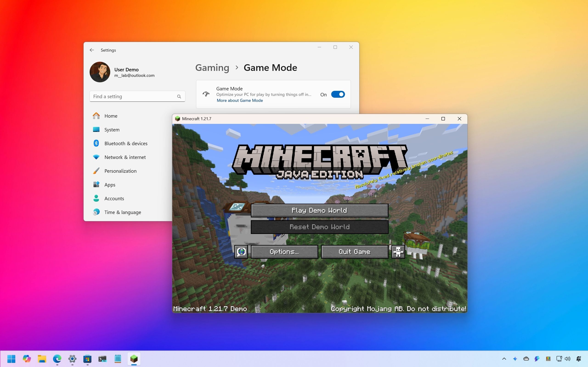Click Play Demo World button
Viewport: 588px width, 367px height.
319,210
